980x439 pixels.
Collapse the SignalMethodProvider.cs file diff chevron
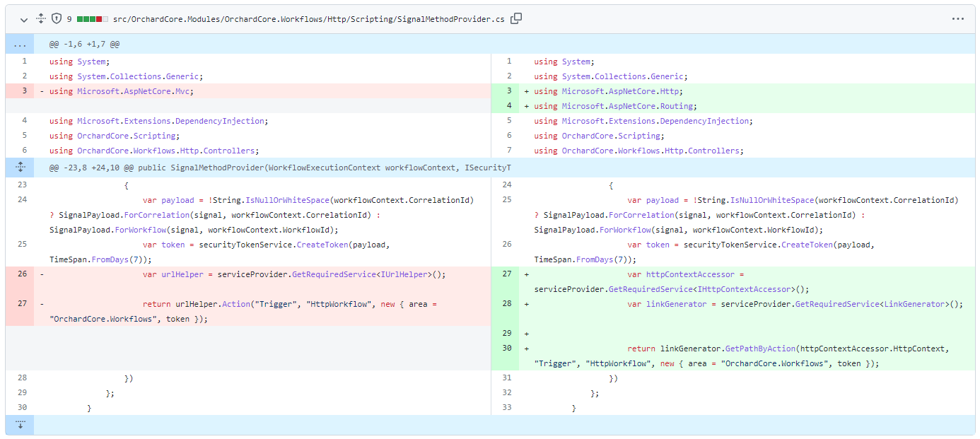pos(25,19)
